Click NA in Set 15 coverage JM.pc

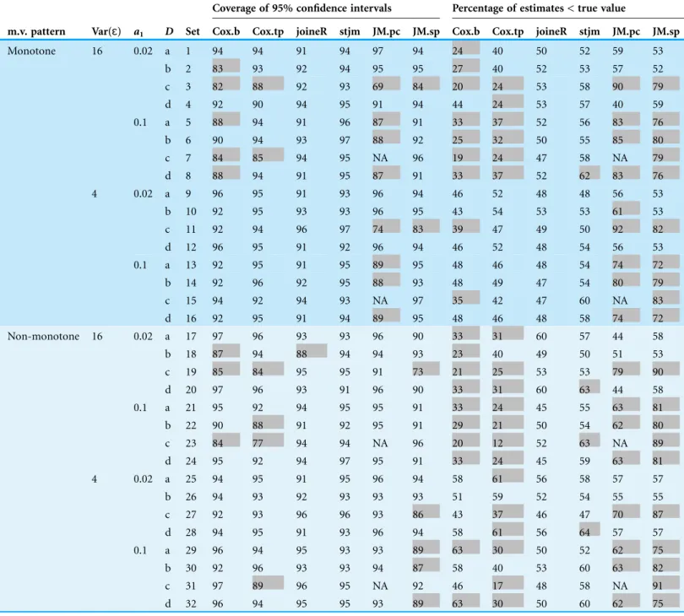(380, 300)
